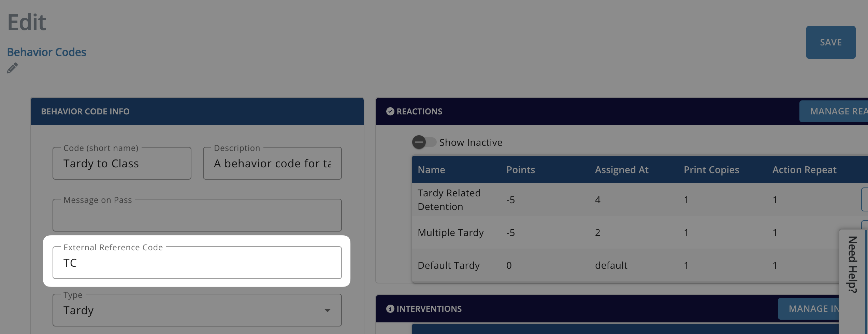868x334 pixels.
Task: Toggle the Show Inactive switch
Action: click(x=424, y=142)
